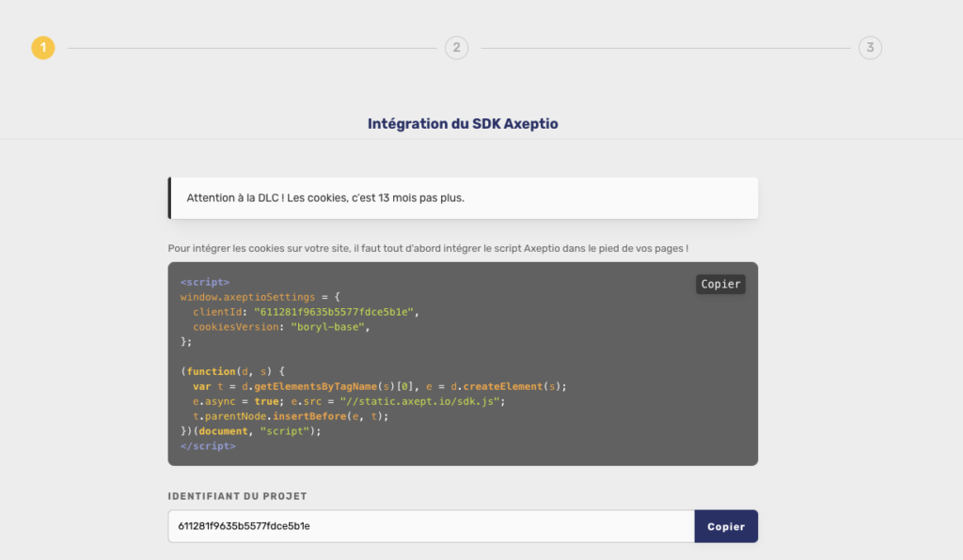Select step 1 in the progress stepper
Viewport: 963px width, 560px height.
43,48
